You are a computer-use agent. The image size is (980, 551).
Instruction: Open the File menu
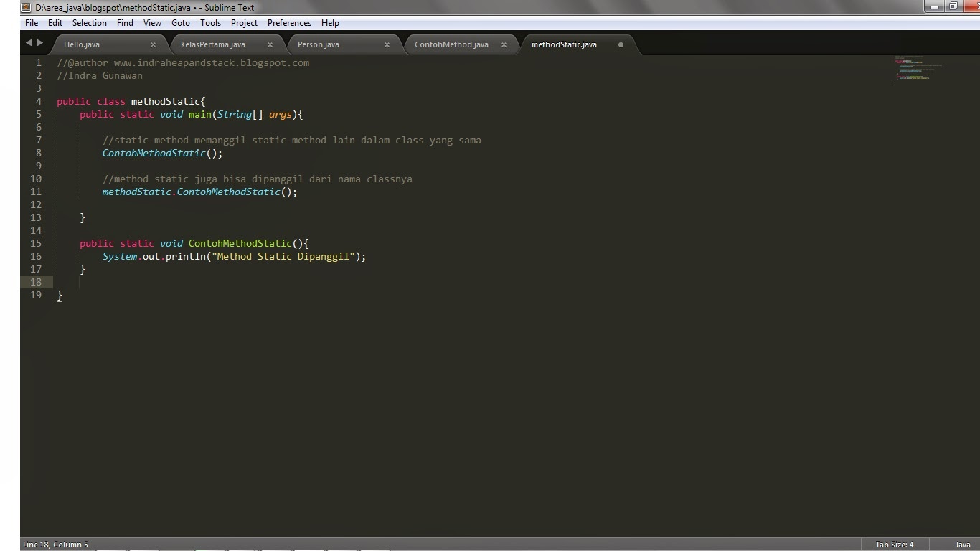32,23
